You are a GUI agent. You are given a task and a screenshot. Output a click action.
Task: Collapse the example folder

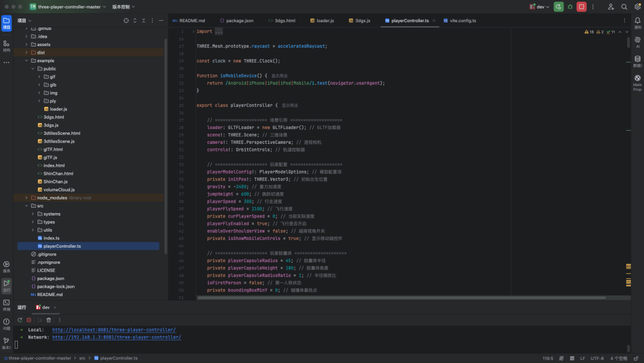pos(26,60)
